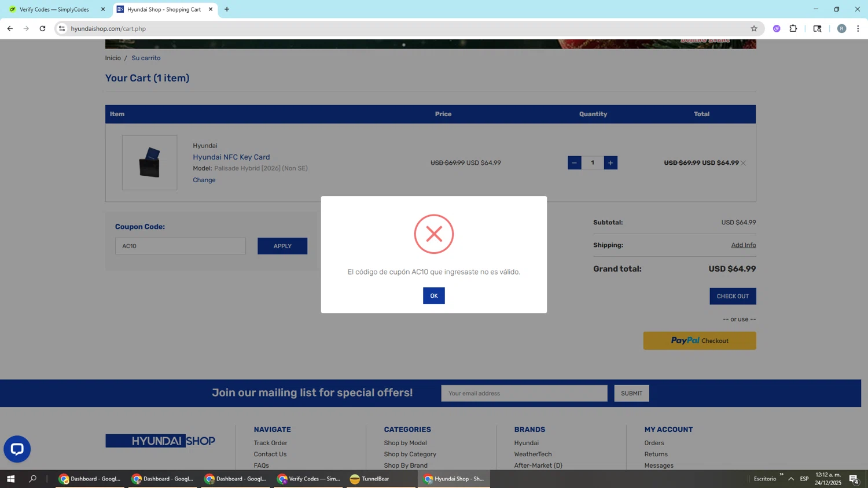The image size is (868, 488).
Task: Click the Change model link
Action: coord(204,180)
